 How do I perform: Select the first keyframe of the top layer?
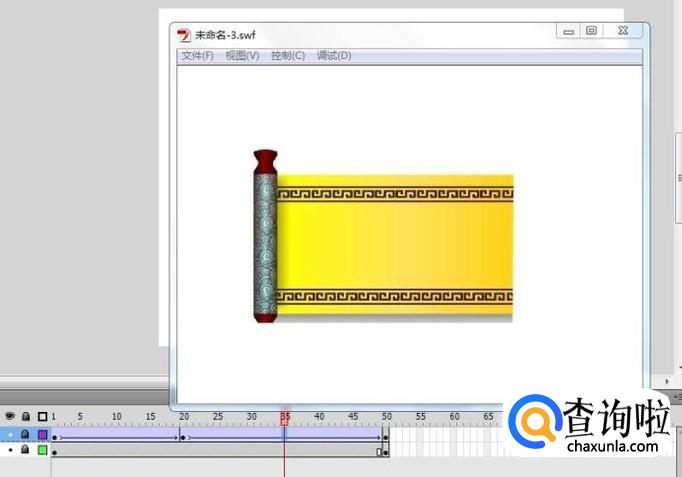[54, 436]
